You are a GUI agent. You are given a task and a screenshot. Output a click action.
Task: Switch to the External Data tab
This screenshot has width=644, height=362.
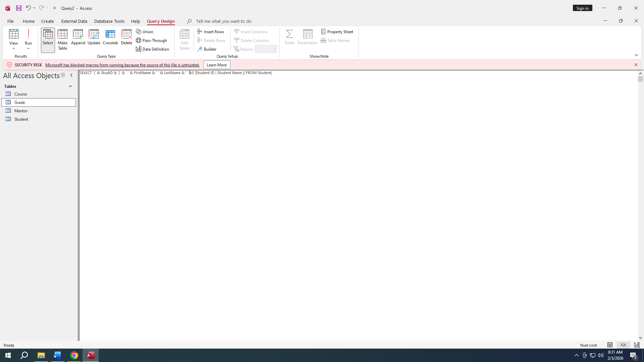74,21
